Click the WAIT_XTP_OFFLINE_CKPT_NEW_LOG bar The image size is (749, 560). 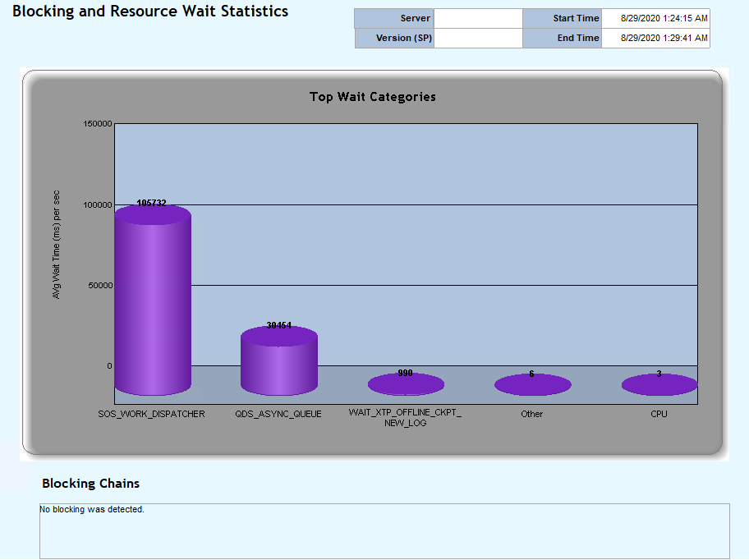pyautogui.click(x=406, y=383)
